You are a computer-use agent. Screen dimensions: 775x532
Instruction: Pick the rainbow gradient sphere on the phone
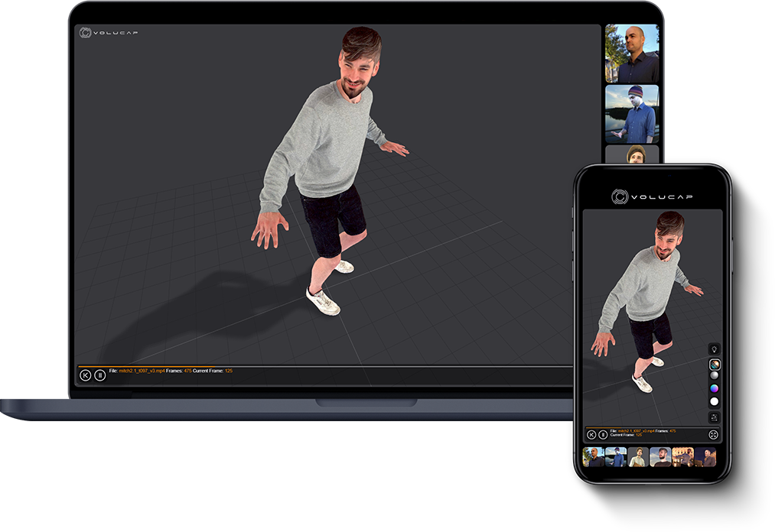click(x=715, y=388)
